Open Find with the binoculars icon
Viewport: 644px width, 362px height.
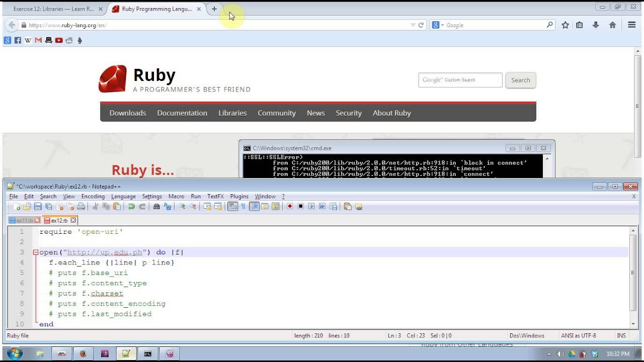pyautogui.click(x=156, y=206)
